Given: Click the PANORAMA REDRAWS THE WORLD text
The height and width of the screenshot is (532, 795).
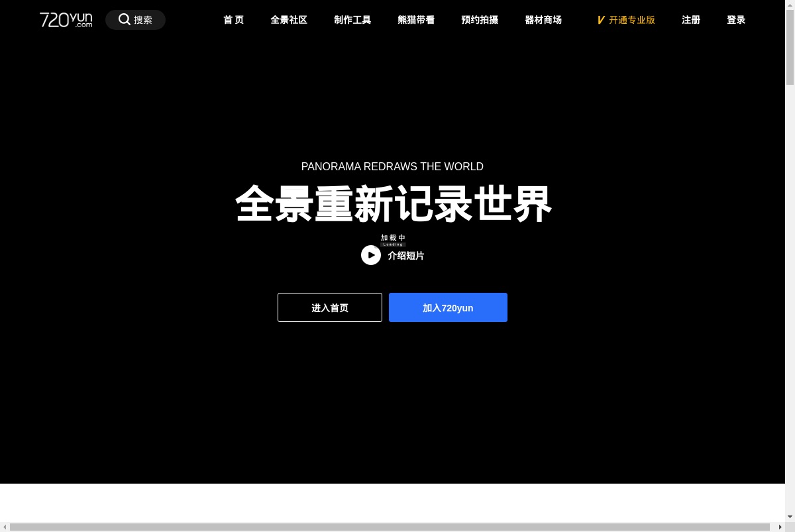Looking at the screenshot, I should (x=392, y=167).
